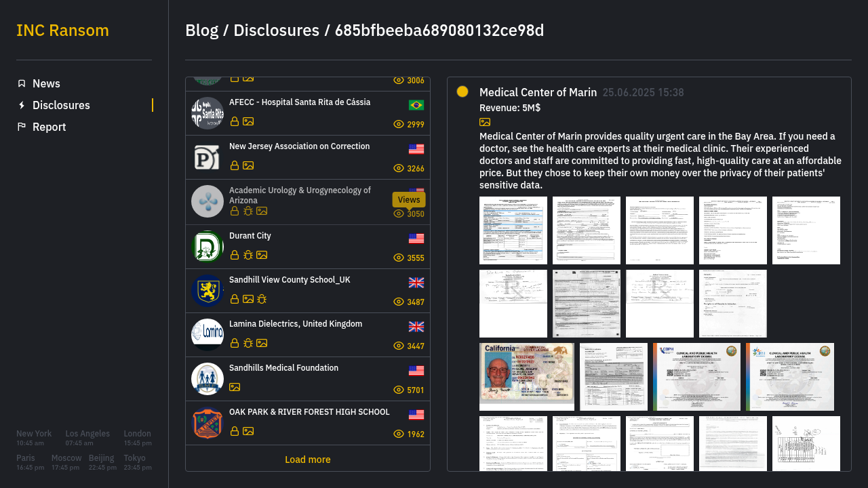Click eye views icon in AFECC row

tap(399, 124)
